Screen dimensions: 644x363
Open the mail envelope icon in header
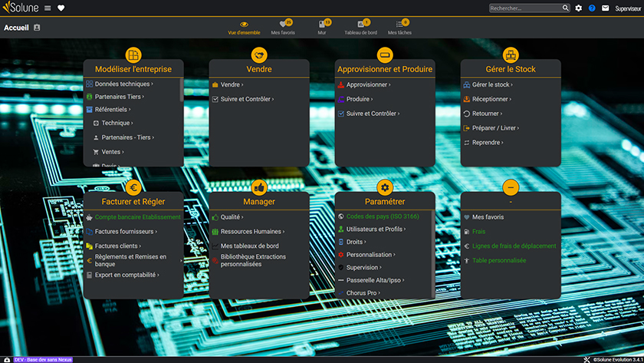(x=605, y=8)
